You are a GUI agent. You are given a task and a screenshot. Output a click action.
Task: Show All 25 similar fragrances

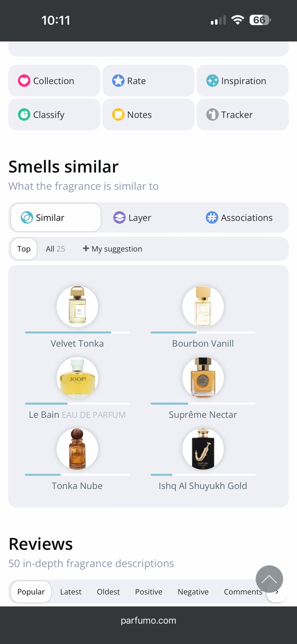tap(55, 249)
